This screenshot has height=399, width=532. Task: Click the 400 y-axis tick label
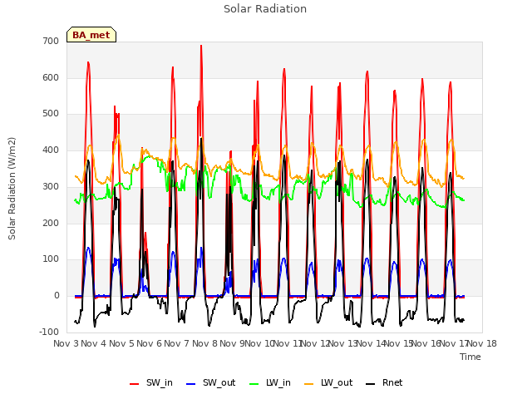tap(51, 150)
